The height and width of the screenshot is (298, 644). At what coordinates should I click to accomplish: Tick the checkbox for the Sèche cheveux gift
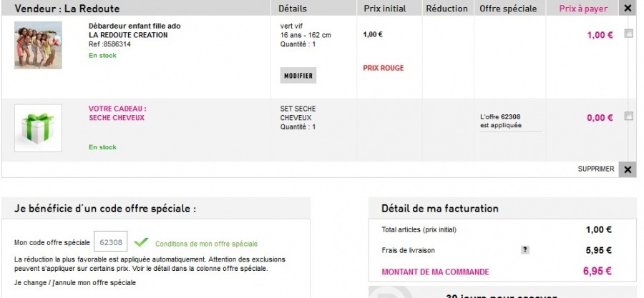pos(629,116)
